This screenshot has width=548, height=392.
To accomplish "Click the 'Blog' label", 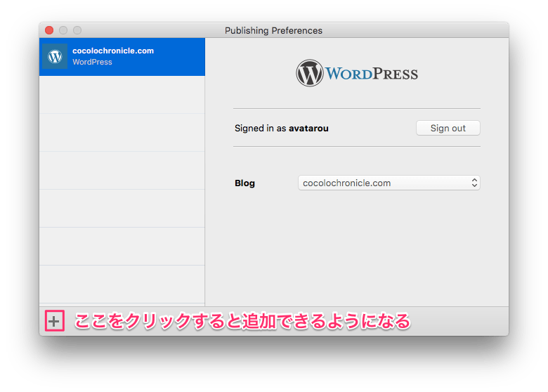I will [x=244, y=183].
